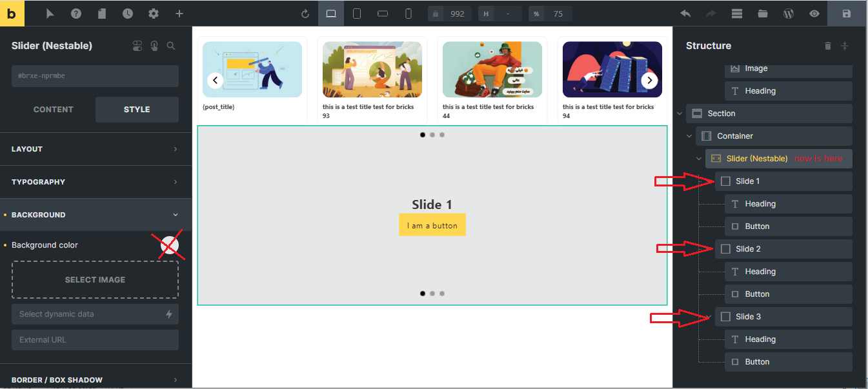Viewport: 868px width, 389px height.
Task: Switch to the mobile breakpoint icon
Action: click(408, 13)
